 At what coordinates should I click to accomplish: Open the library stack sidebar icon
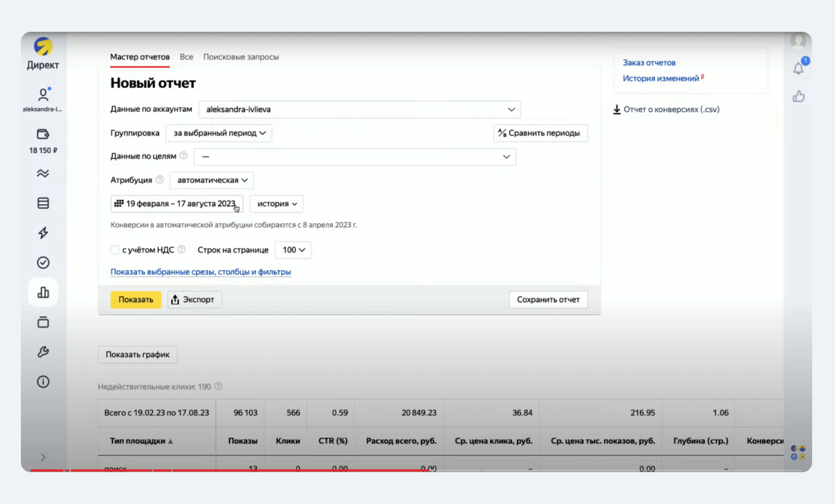43,322
